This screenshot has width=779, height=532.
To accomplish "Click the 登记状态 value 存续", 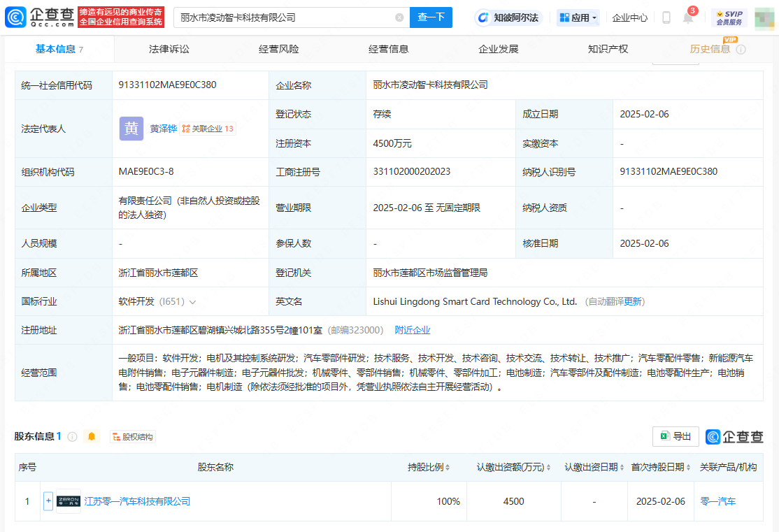I will 382,114.
